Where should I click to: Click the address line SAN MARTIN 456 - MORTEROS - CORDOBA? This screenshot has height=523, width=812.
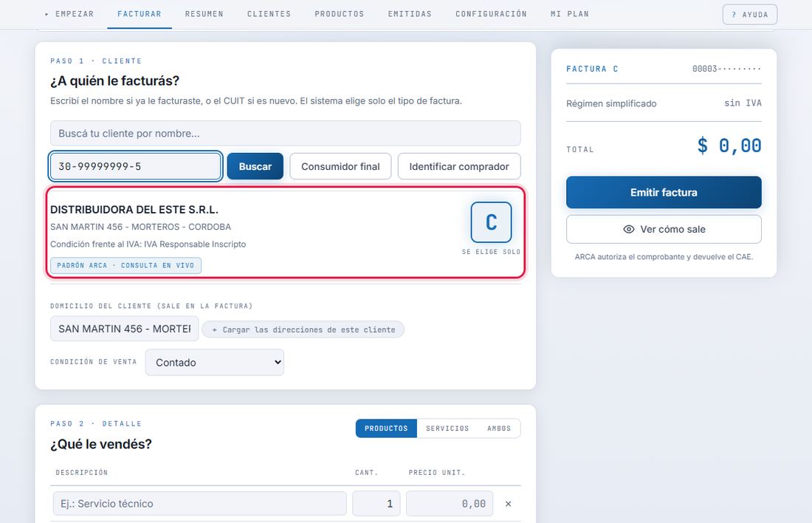pos(140,227)
